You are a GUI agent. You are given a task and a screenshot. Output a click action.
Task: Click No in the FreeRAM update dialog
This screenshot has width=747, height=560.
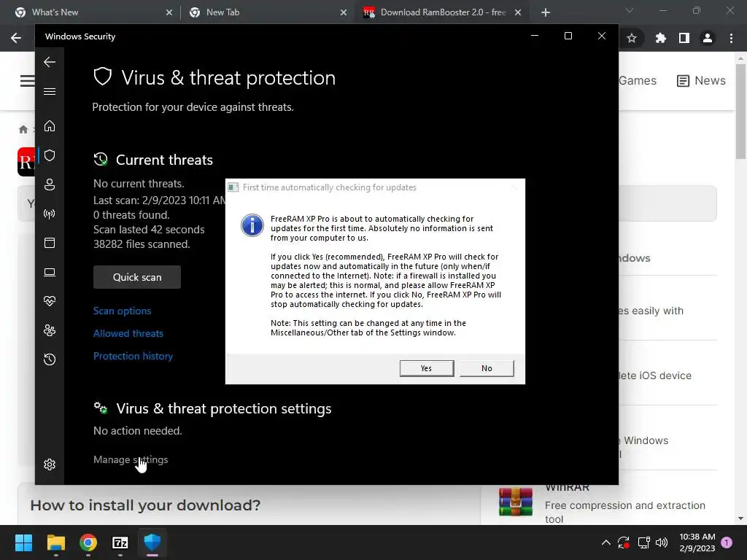(487, 368)
